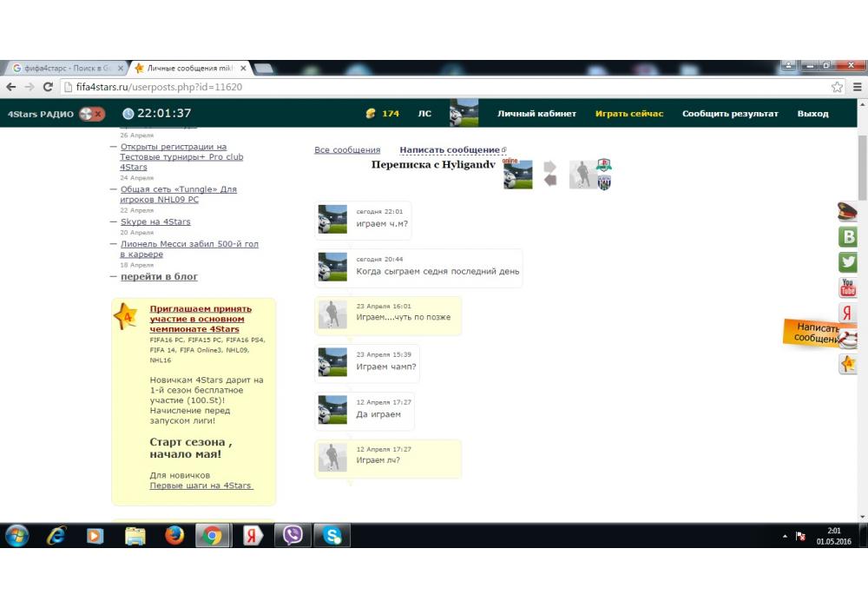Click 'перейти в блог' link
Image resolution: width=868 pixels, height=608 pixels.
point(159,276)
